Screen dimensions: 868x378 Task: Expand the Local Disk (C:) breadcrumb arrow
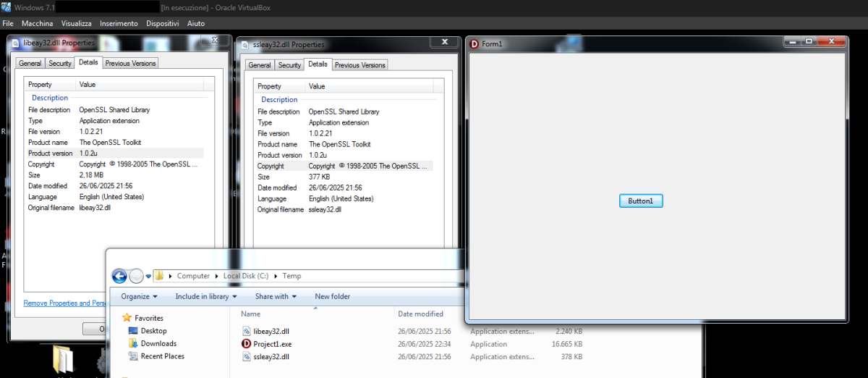coord(276,276)
